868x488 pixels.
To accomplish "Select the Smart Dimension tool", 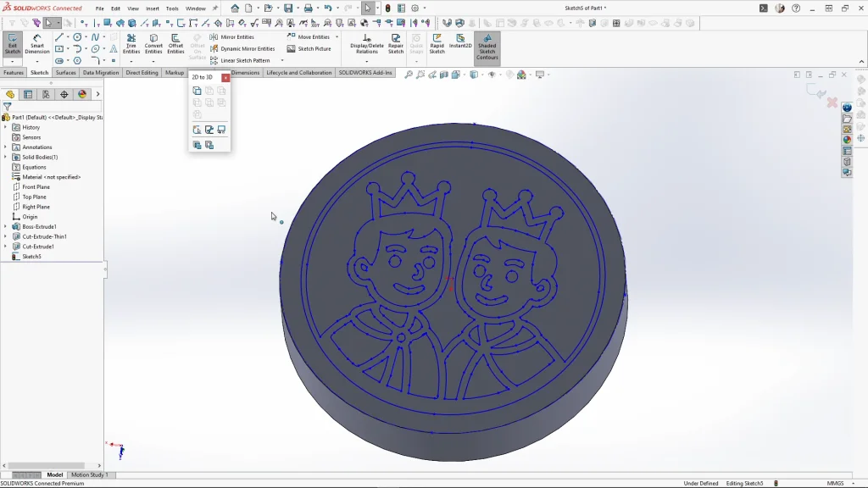I will tap(37, 44).
